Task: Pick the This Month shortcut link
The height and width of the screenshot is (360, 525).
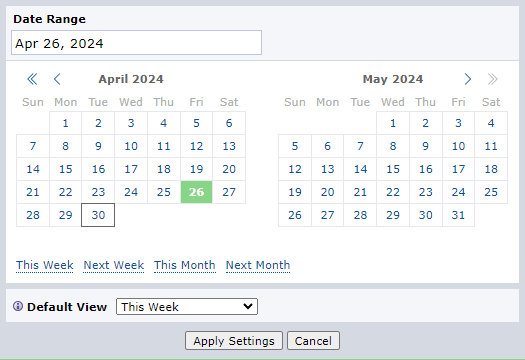Action: (x=184, y=265)
